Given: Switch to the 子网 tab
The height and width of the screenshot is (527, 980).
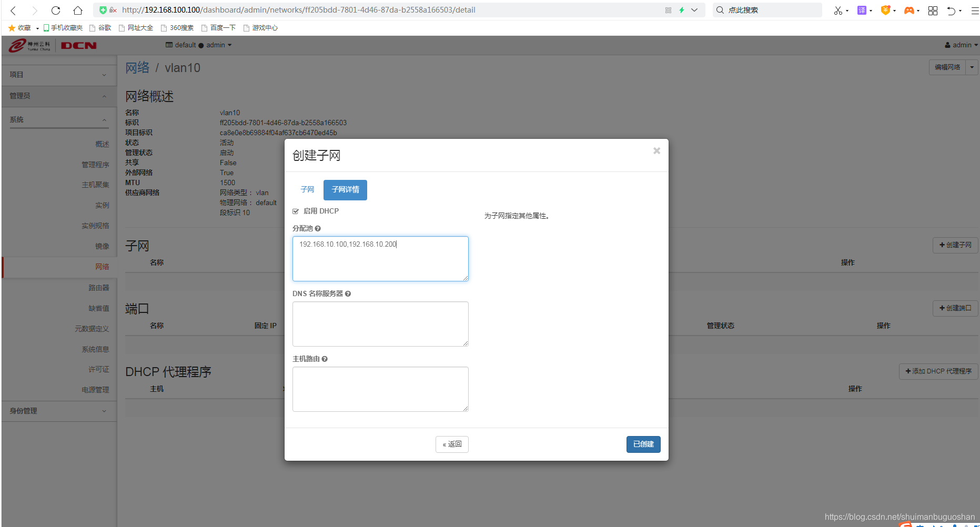Looking at the screenshot, I should (307, 189).
